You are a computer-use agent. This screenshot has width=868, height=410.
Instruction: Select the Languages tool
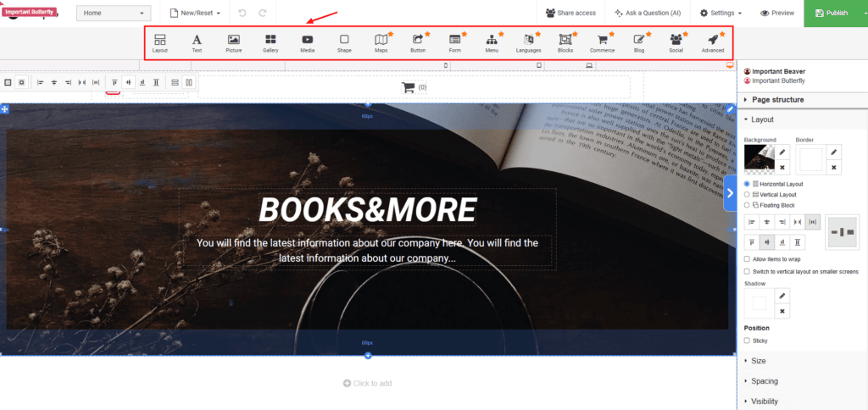pyautogui.click(x=529, y=43)
